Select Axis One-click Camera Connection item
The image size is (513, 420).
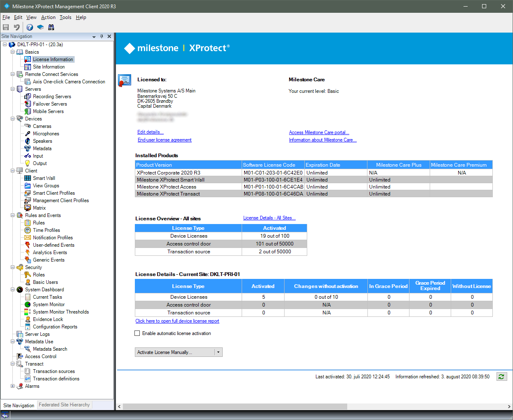[69, 82]
